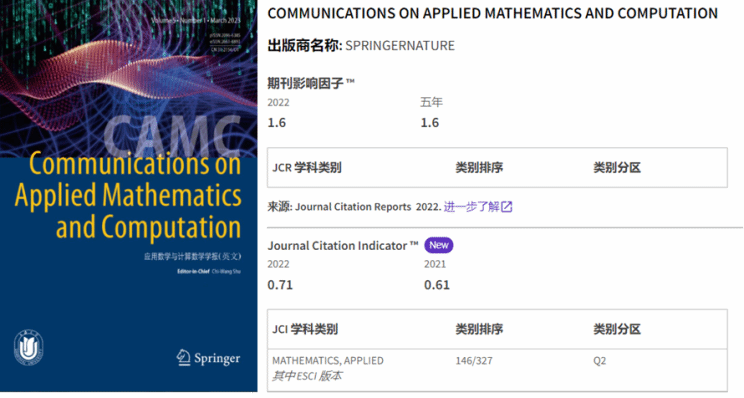Screen dimensions: 744x398
Task: Click the 期刊影响因子 heading
Action: pos(311,83)
